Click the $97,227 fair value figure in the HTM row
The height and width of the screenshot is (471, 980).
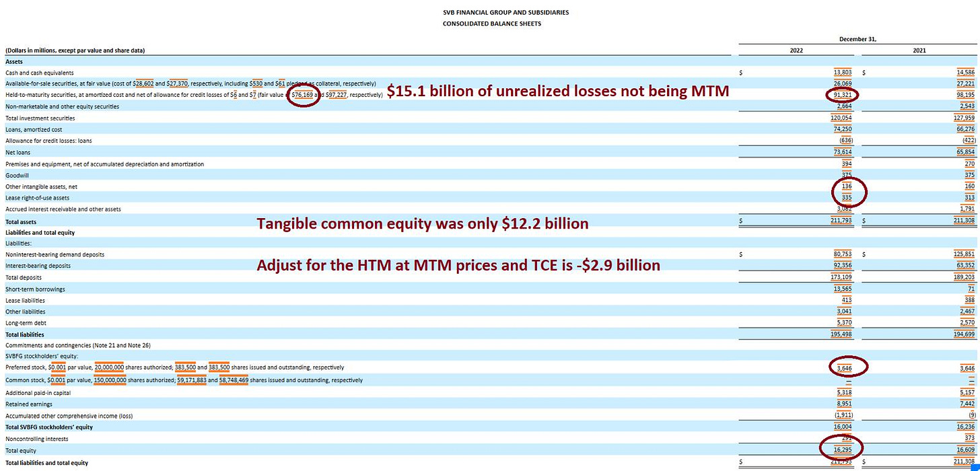click(337, 95)
